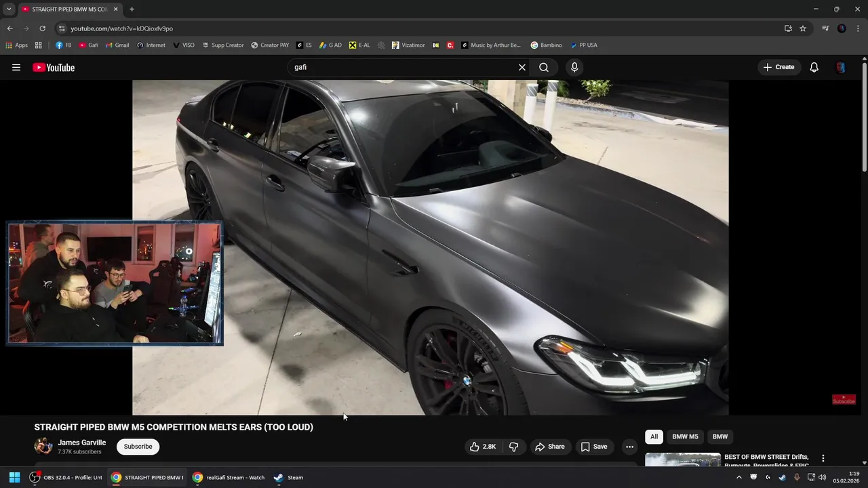This screenshot has width=868, height=488.
Task: Open the Windows Start menu
Action: (14, 477)
